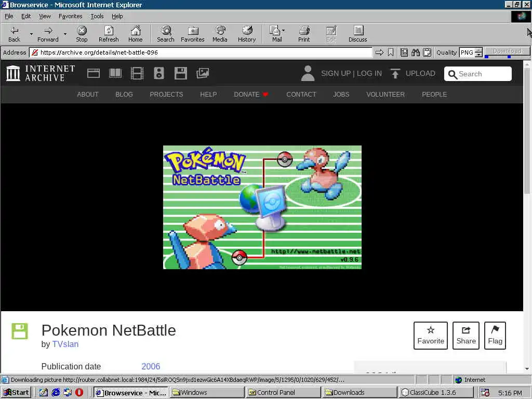The image size is (532, 399).
Task: Click the SIGN UP link
Action: [336, 74]
